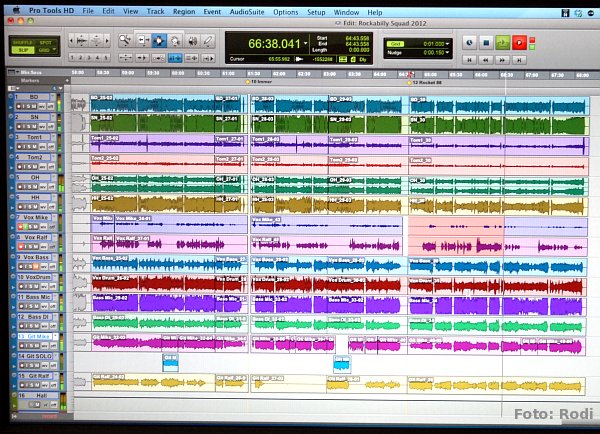Screen dimensions: 600x434
Task: Click the horizontal zoom in arrow
Action: tap(108, 40)
